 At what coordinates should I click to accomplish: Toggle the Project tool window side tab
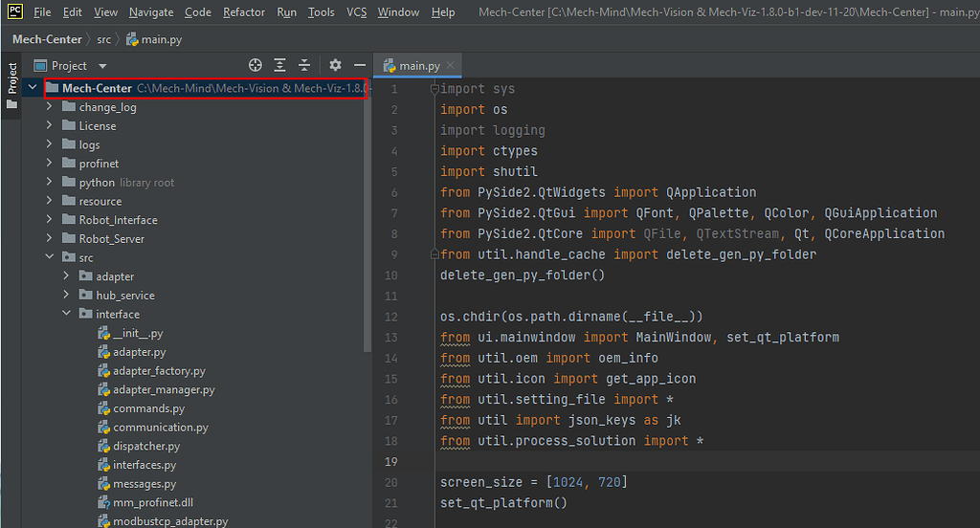(x=11, y=85)
